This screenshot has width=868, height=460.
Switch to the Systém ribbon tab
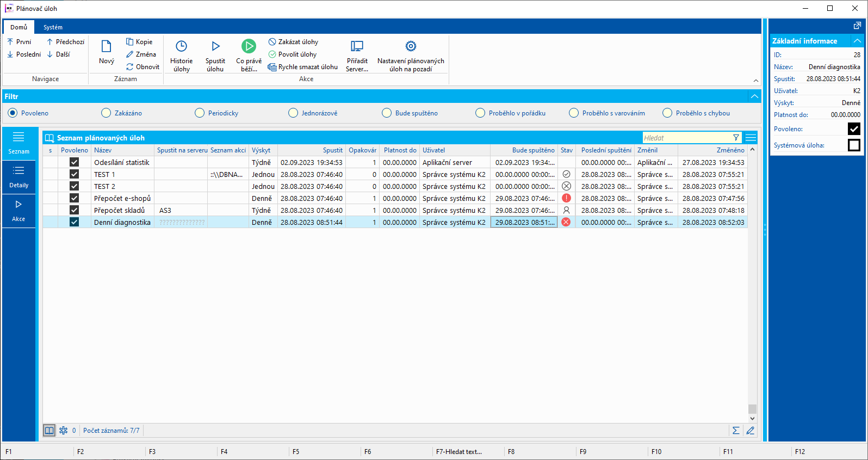53,27
